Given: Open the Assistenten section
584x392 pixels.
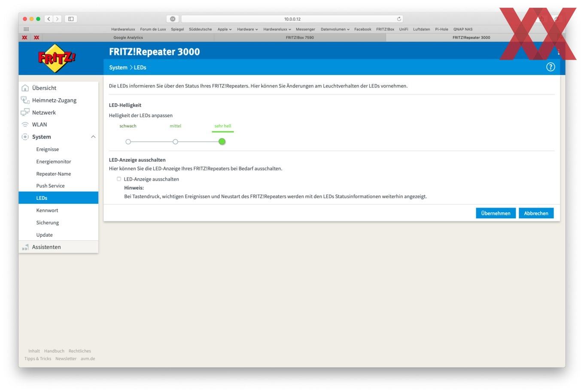Looking at the screenshot, I should (x=58, y=247).
